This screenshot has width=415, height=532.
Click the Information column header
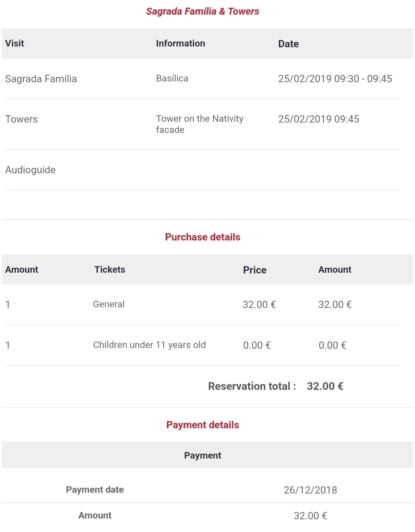point(180,43)
